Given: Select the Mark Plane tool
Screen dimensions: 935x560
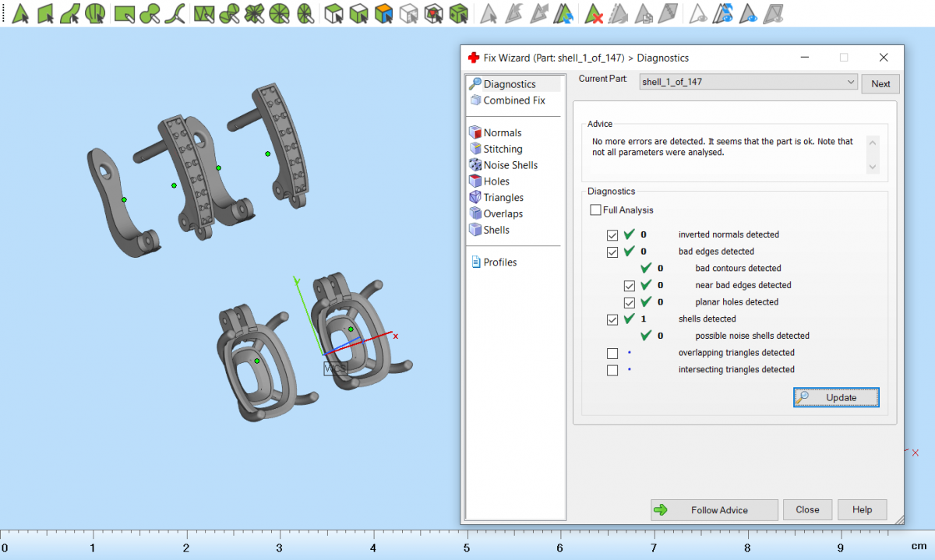Looking at the screenshot, I should [x=45, y=13].
